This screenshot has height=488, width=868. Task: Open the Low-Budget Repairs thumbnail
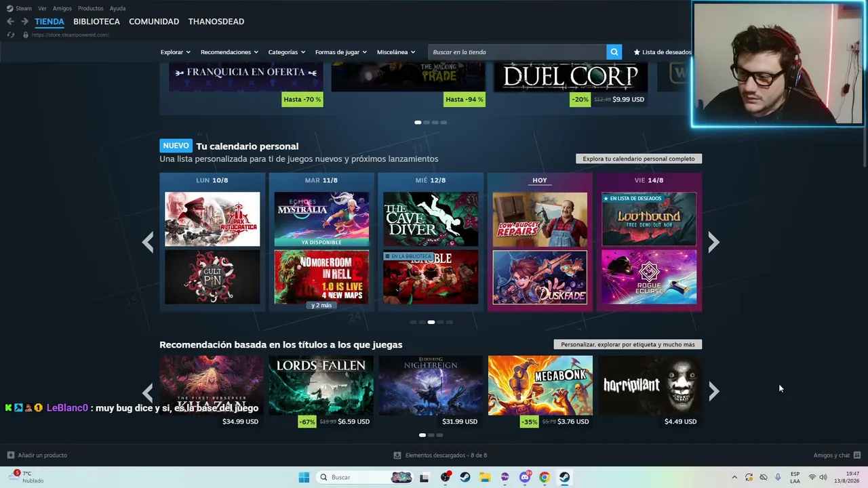tap(540, 219)
